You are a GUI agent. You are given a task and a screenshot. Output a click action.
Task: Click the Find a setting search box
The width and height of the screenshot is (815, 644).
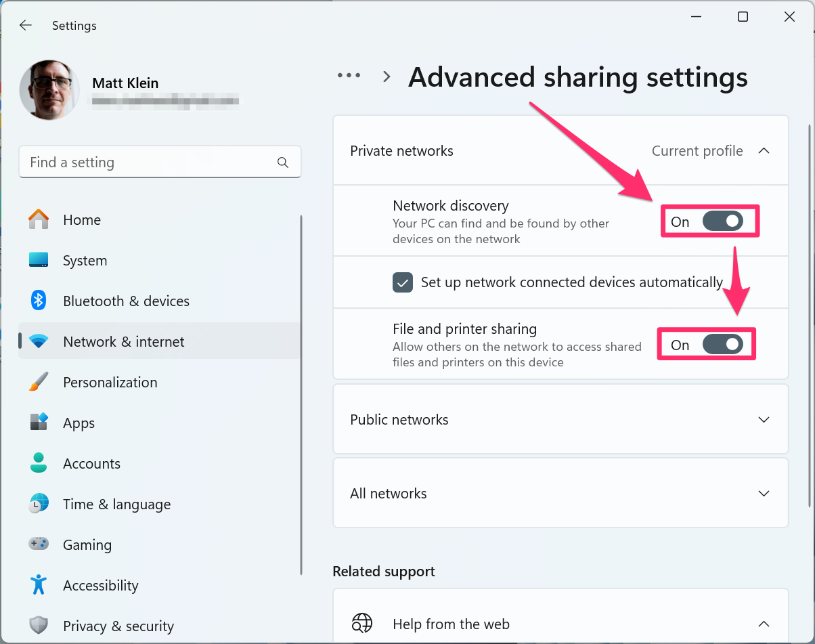(149, 163)
